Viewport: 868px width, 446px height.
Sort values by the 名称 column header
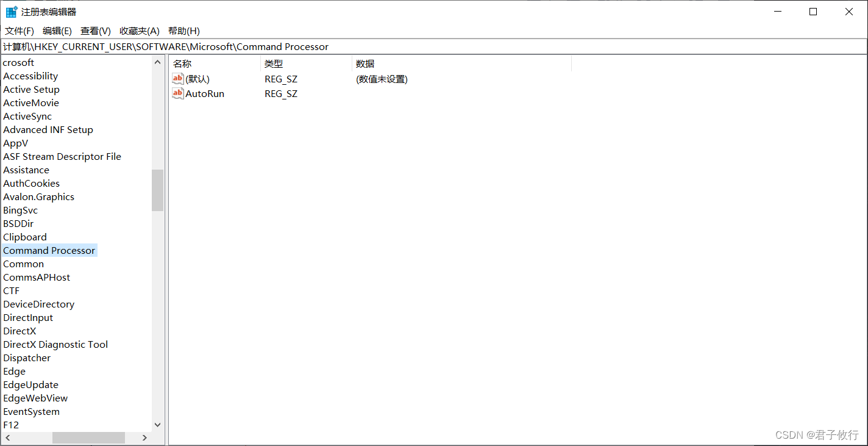click(181, 63)
